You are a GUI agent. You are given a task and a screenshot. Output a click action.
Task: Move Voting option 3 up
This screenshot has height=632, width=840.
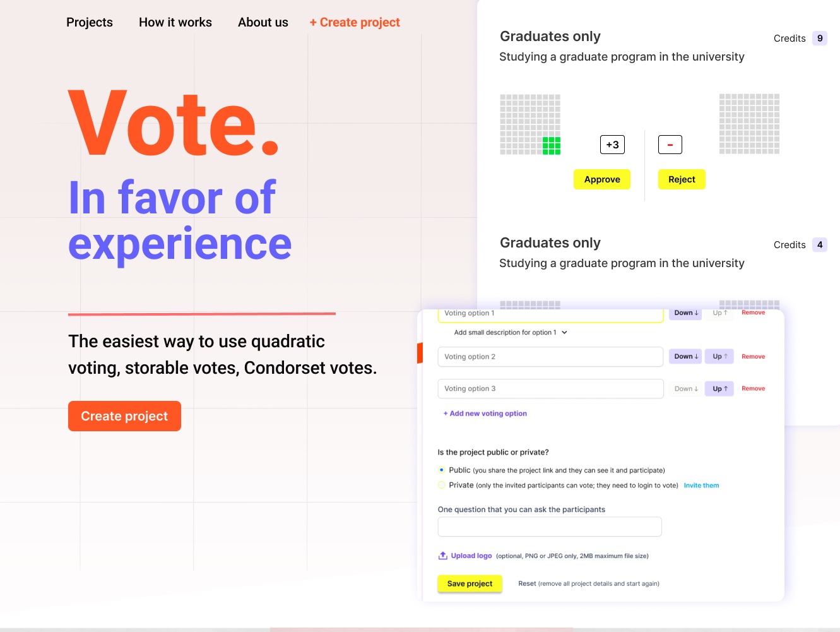[719, 389]
